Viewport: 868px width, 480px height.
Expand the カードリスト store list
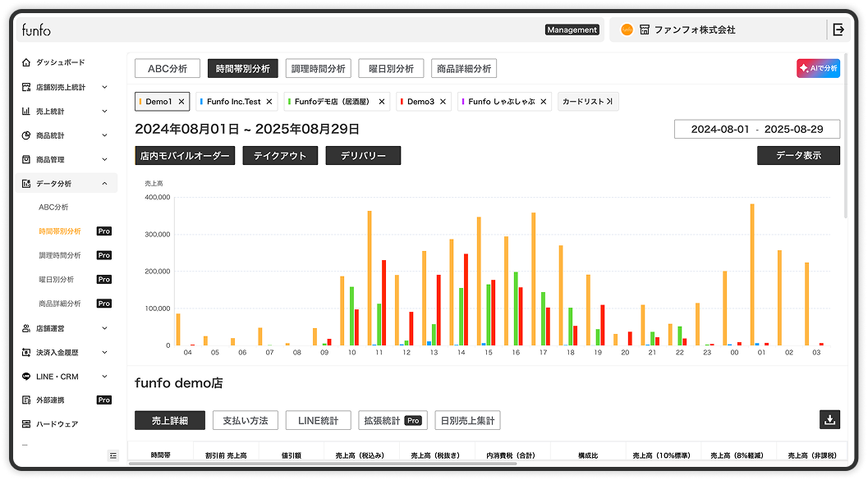click(587, 102)
